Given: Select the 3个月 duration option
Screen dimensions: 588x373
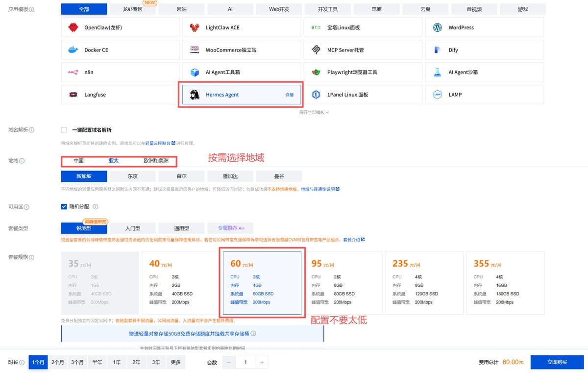Looking at the screenshot, I should click(x=77, y=362).
